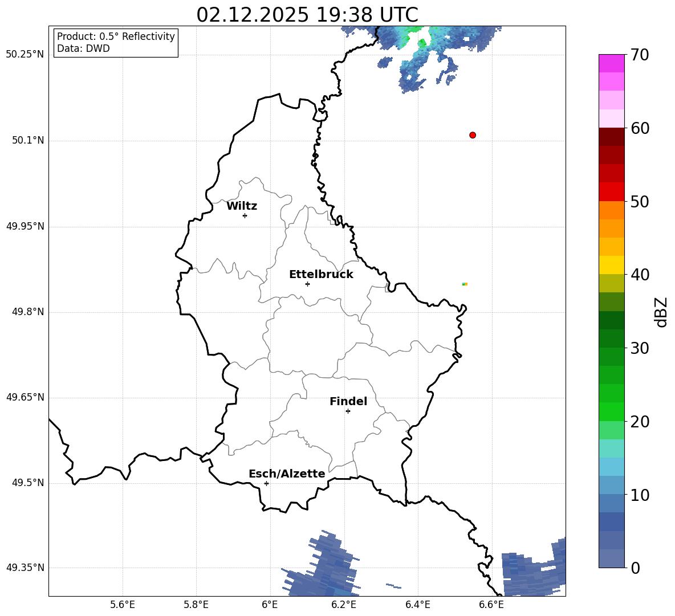Image resolution: width=675 pixels, height=616 pixels.
Task: Click the Wiltz city label
Action: (242, 206)
